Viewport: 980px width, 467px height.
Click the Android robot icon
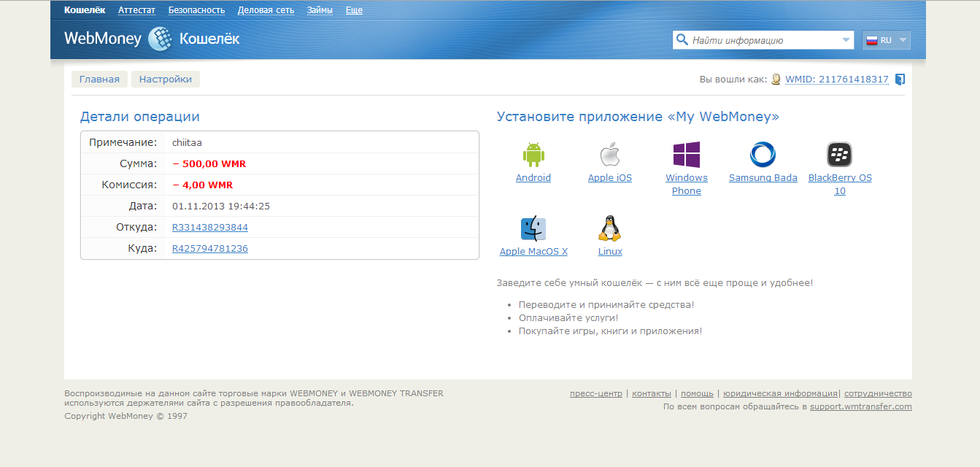click(x=533, y=155)
